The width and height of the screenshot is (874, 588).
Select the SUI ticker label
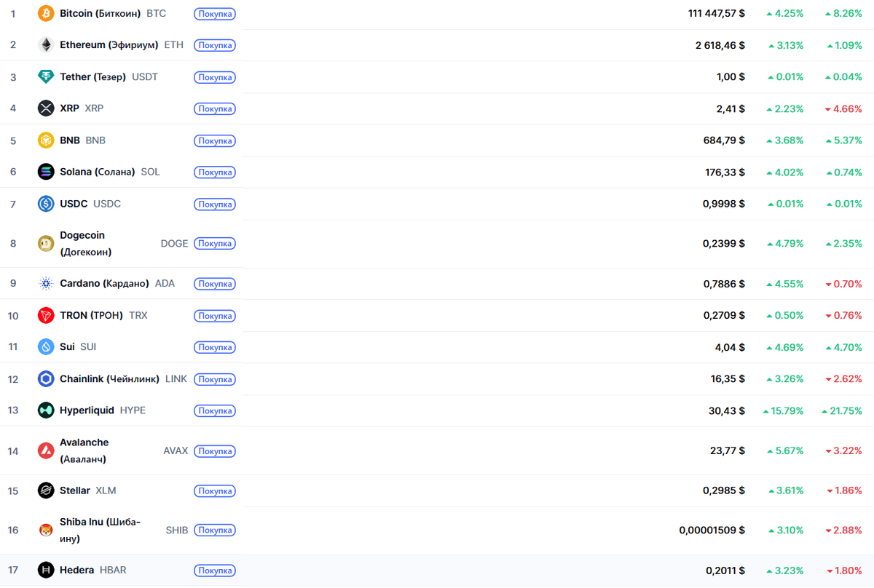[x=88, y=347]
